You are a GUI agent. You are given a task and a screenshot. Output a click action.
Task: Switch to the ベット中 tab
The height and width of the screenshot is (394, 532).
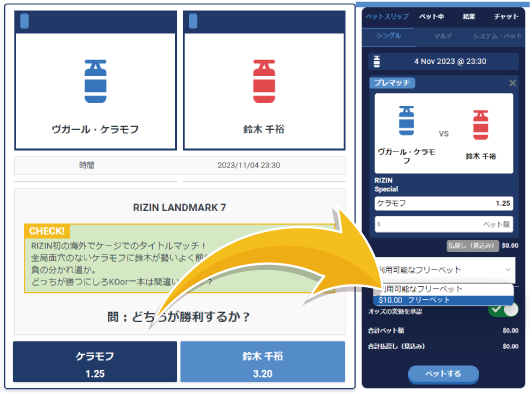[432, 16]
